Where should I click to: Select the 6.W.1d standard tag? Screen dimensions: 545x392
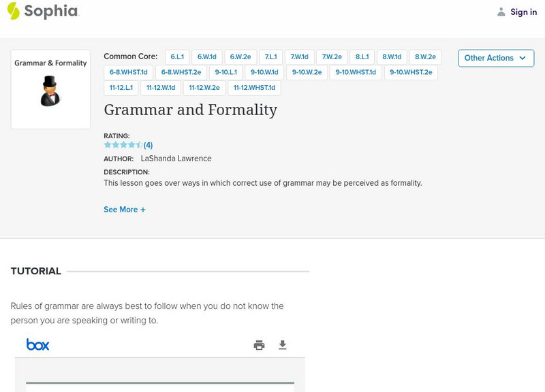click(x=207, y=57)
